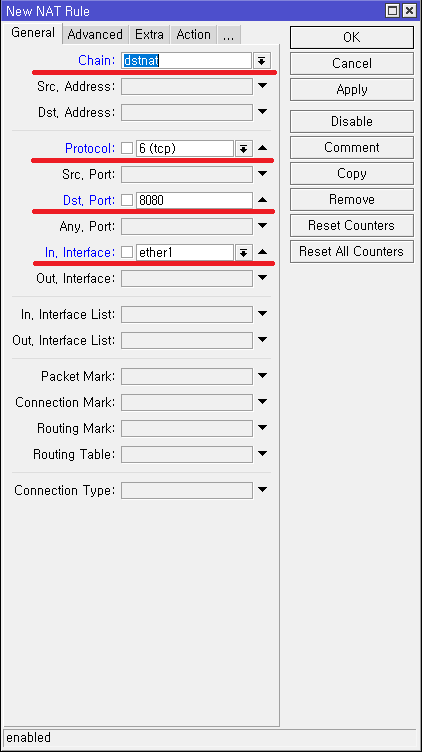Maximize the New NAT Rule window
The width and height of the screenshot is (422, 752).
[x=393, y=11]
